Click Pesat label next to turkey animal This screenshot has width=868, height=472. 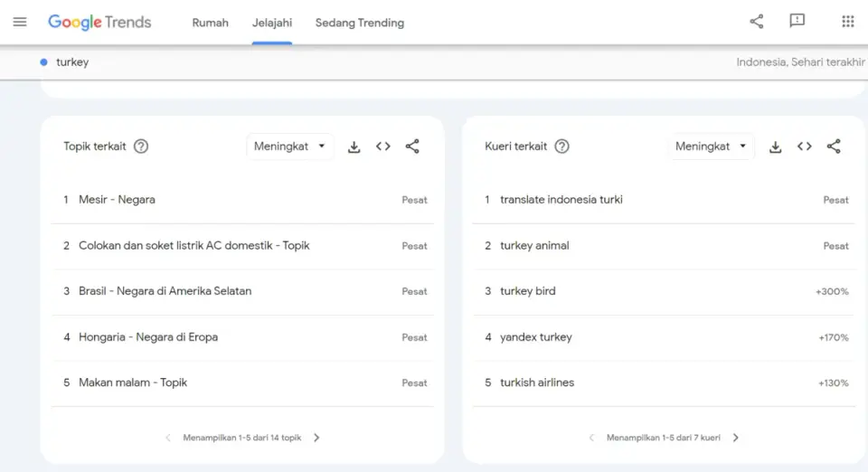[x=835, y=246]
